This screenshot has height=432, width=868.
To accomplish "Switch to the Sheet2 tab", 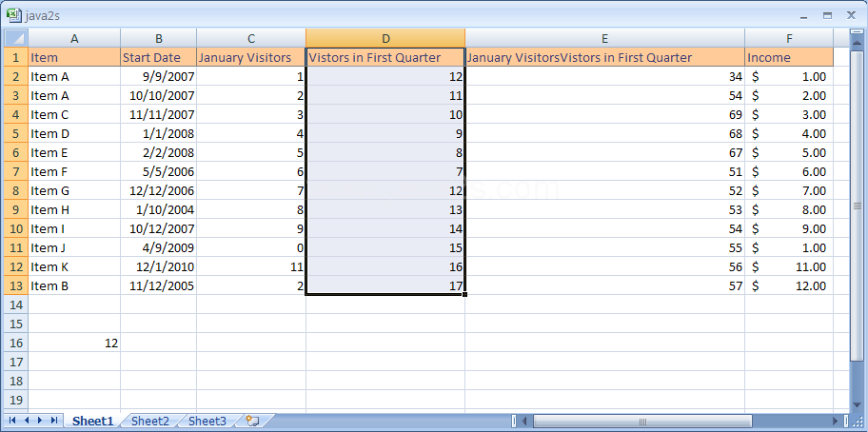I will (x=150, y=421).
